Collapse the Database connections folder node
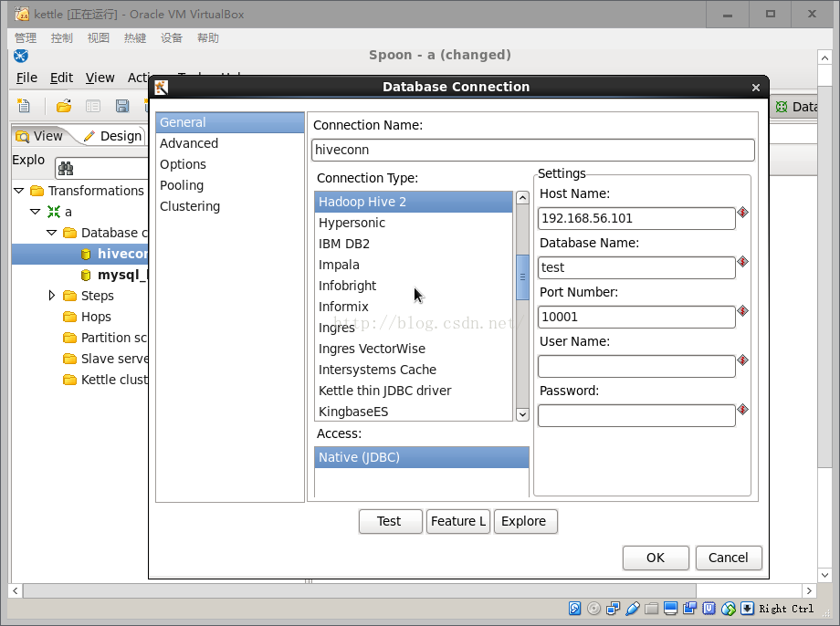Screen dimensions: 840x626 (52, 233)
